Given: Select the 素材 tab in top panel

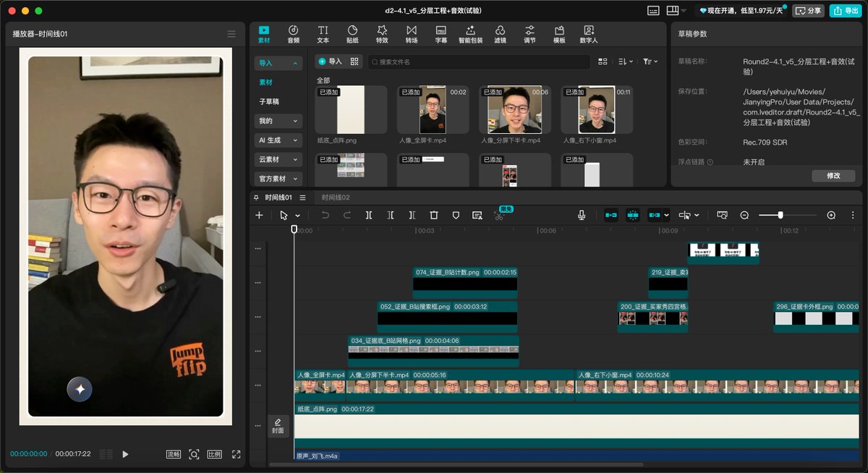Looking at the screenshot, I should pos(264,34).
